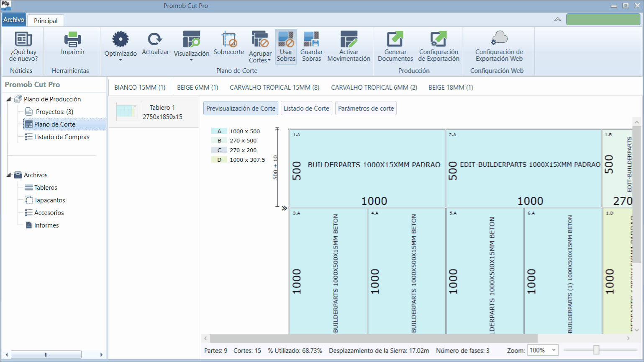
Task: Click the Guardar Sobras icon
Action: [x=311, y=39]
